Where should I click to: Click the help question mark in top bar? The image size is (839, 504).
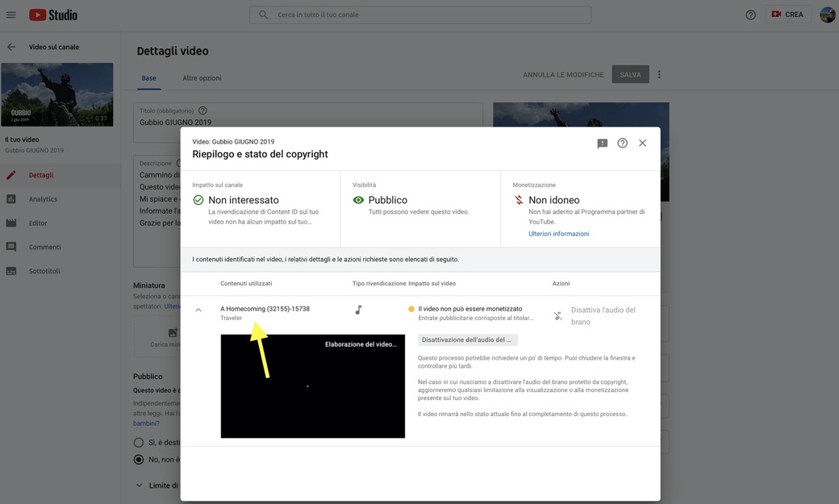[x=750, y=15]
